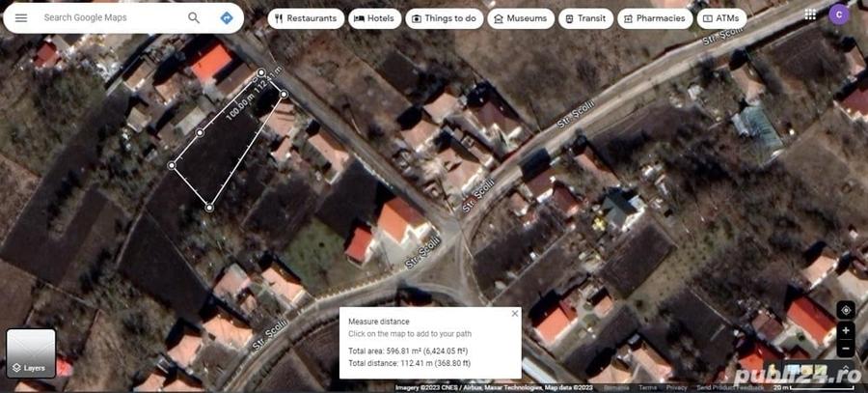Open the Google apps grid

coord(810,14)
